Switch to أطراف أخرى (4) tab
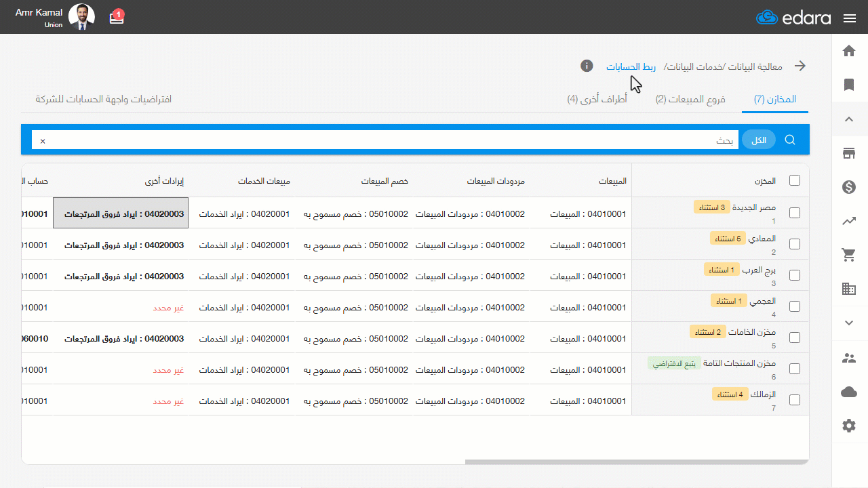The image size is (868, 488). 597,99
